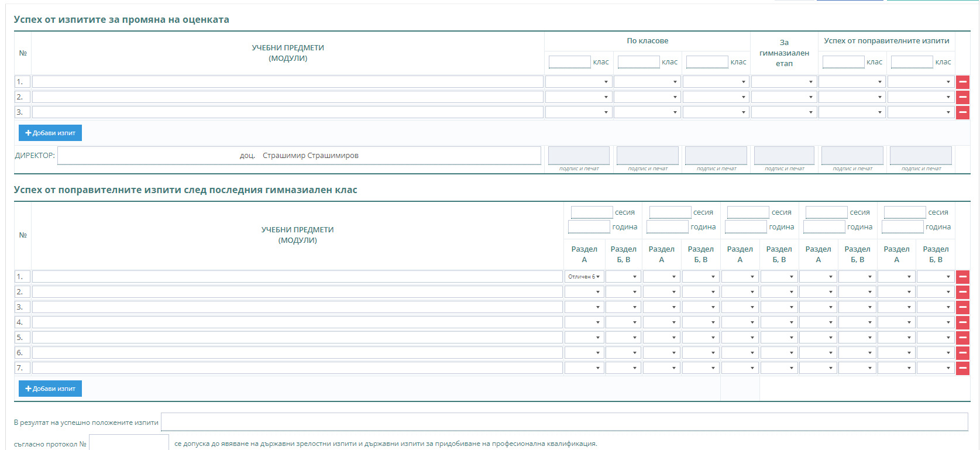Delete row 3 in retake exams table
Viewport: 980px width, 450px height.
tap(962, 307)
